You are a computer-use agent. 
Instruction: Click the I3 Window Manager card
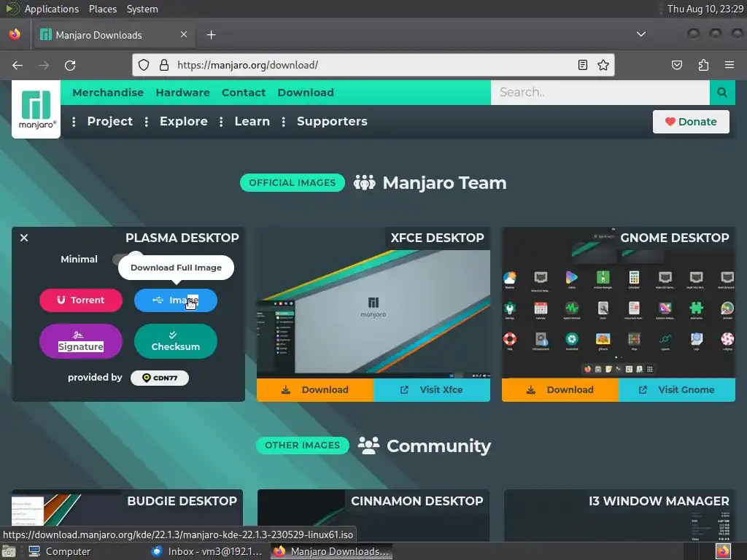[619, 516]
